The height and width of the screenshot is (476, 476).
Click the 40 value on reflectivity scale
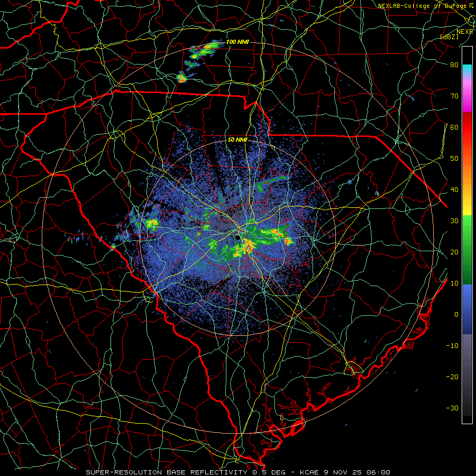[x=454, y=190]
